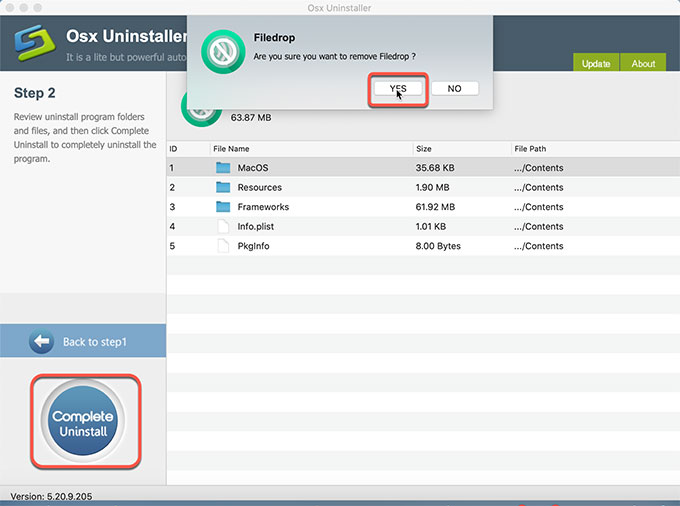Screen dimensions: 680x506
Task: Select the Info.plist file name
Action: pos(255,226)
